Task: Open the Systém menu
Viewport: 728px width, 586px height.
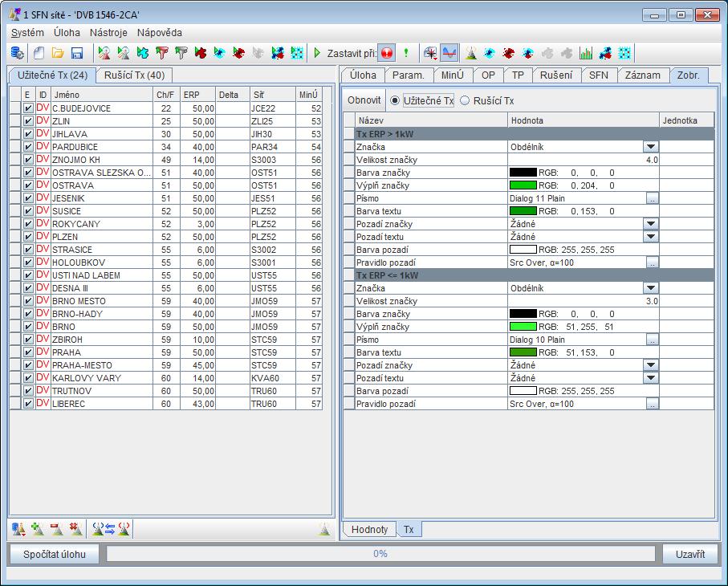Action: coord(27,32)
